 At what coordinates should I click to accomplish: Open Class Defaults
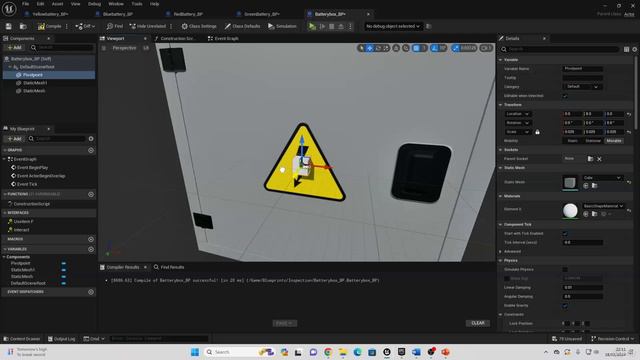click(242, 26)
